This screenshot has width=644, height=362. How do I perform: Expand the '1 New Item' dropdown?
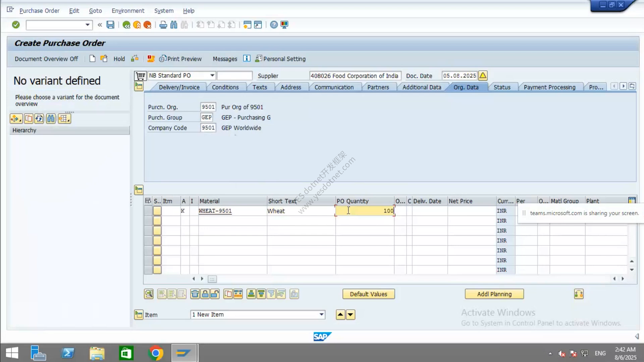click(x=321, y=315)
